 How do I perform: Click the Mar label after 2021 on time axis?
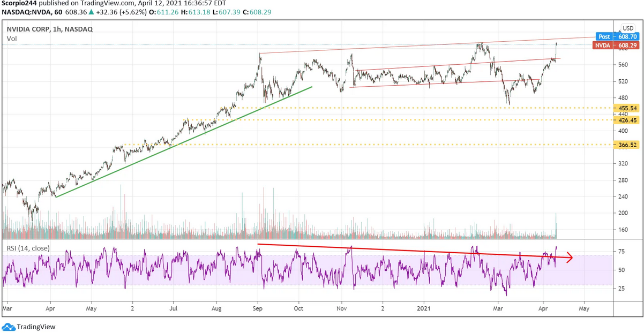[499, 309]
